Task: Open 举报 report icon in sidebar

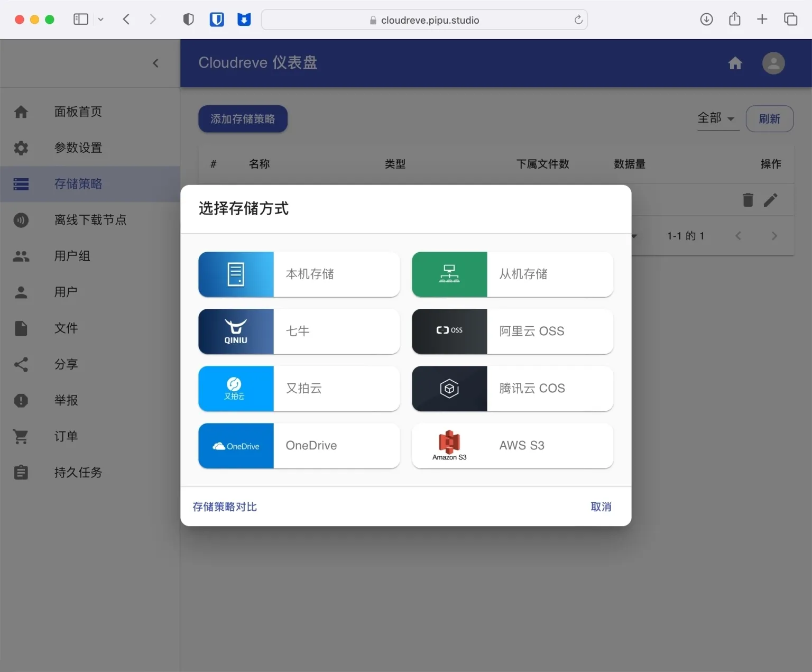Action: coord(21,400)
